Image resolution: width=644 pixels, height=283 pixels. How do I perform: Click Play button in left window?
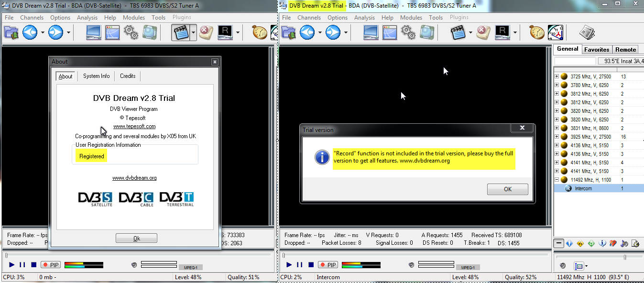click(x=12, y=265)
